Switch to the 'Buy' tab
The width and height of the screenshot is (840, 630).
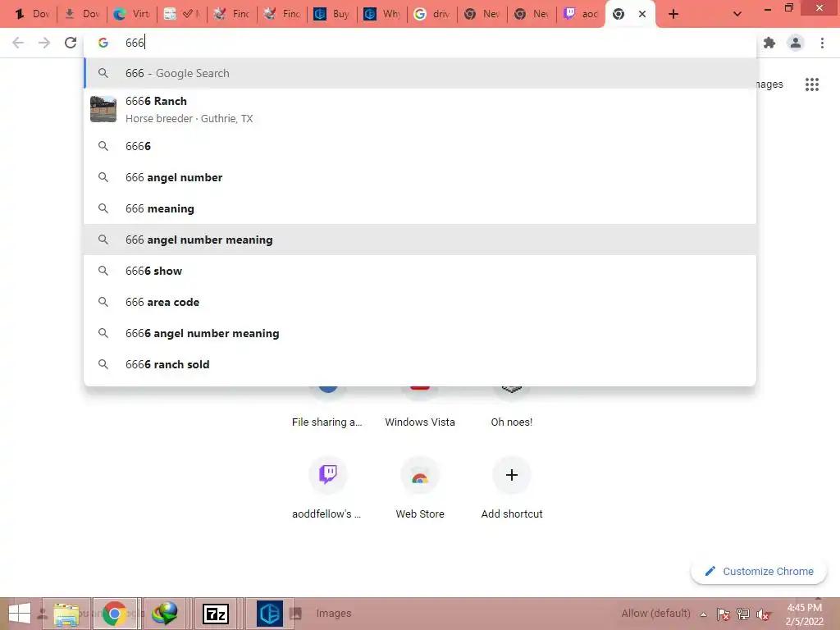[x=331, y=14]
